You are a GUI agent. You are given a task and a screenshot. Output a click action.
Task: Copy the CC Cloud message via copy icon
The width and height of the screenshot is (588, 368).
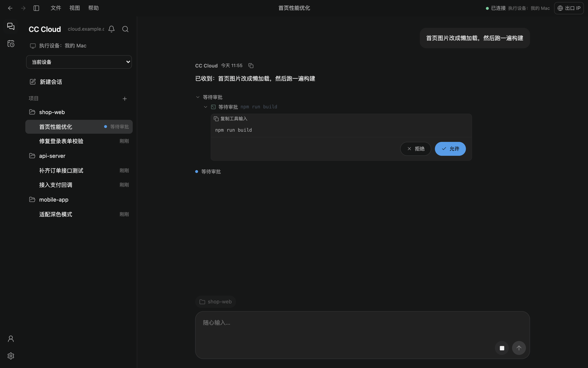click(x=251, y=66)
